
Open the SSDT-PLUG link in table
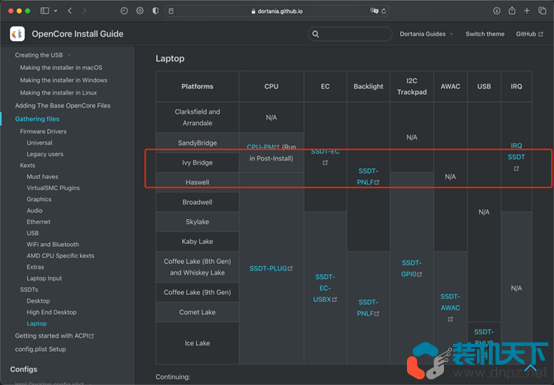point(271,268)
